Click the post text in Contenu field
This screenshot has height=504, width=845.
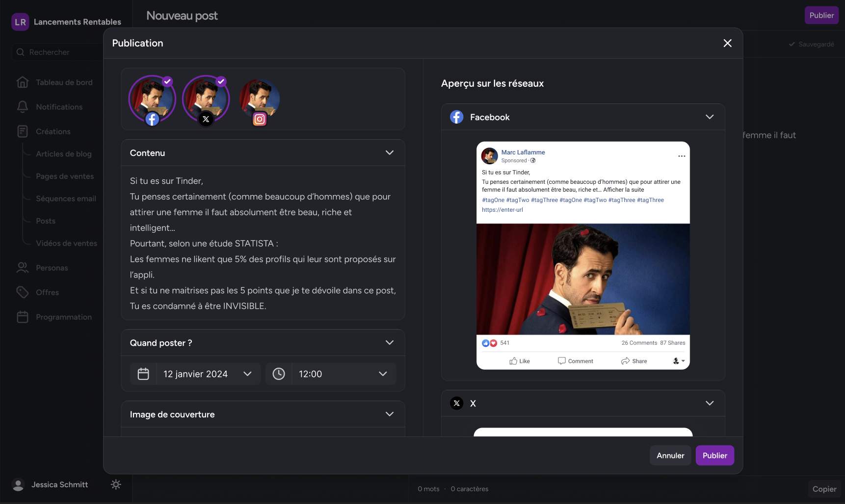click(263, 243)
